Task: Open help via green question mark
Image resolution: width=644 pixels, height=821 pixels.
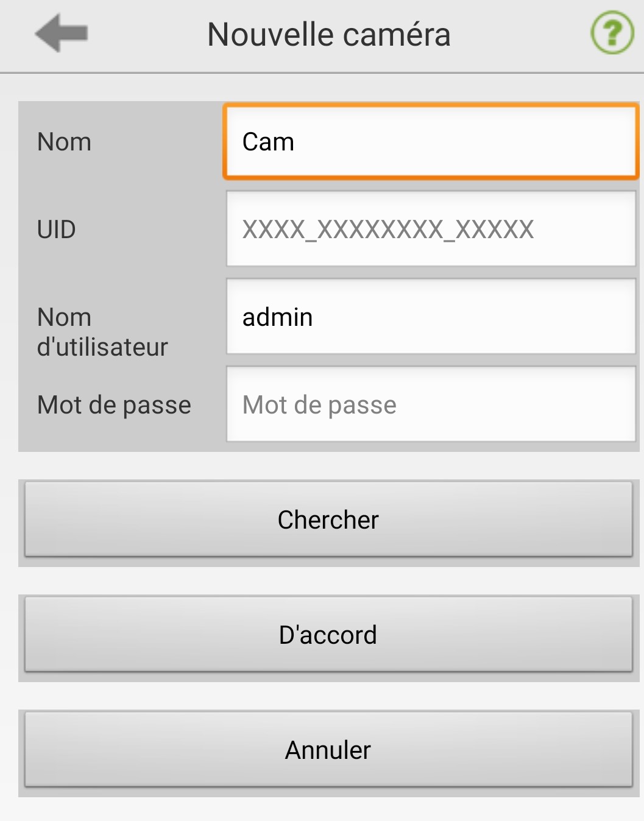Action: point(612,33)
